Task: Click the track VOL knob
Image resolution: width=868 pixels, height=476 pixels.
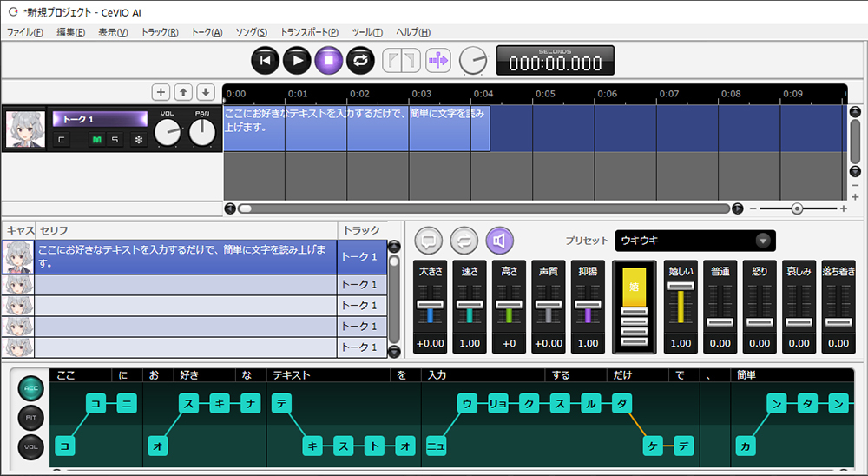Action: tap(168, 133)
